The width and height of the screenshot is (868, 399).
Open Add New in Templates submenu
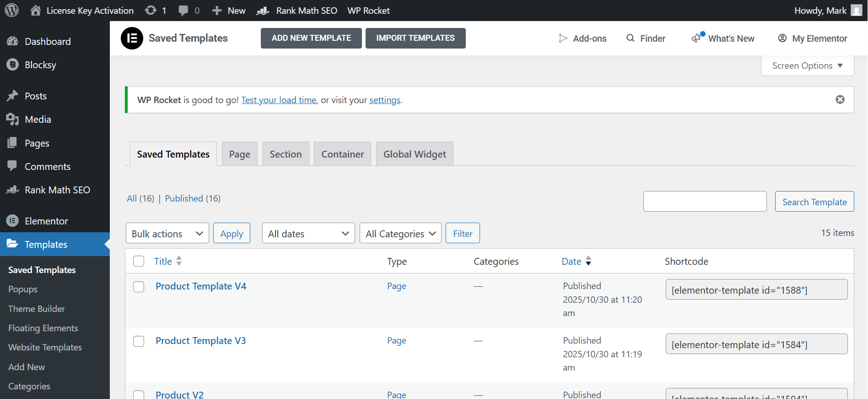[27, 367]
